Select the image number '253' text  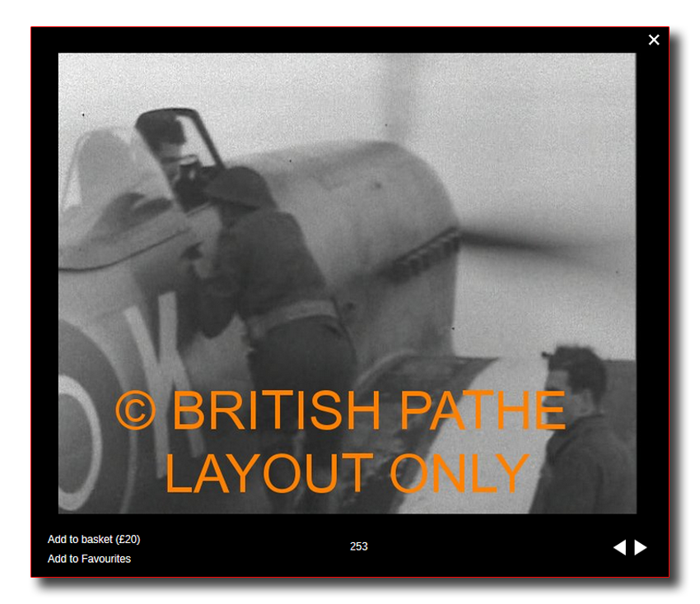358,546
